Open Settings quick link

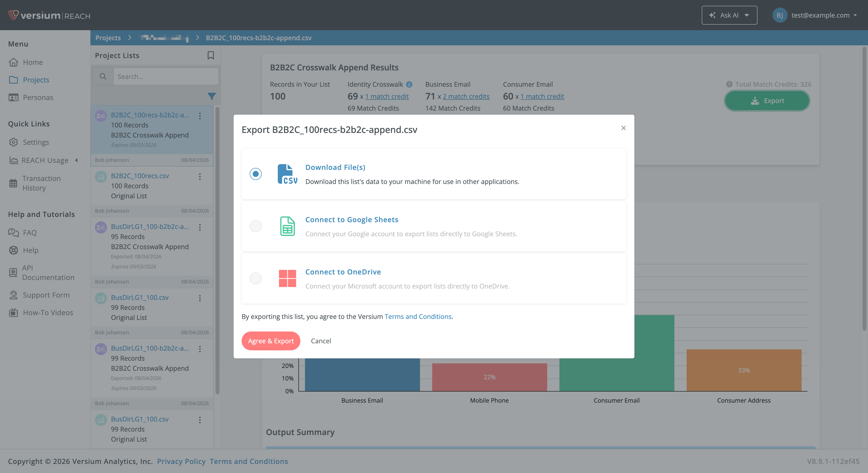coord(36,142)
